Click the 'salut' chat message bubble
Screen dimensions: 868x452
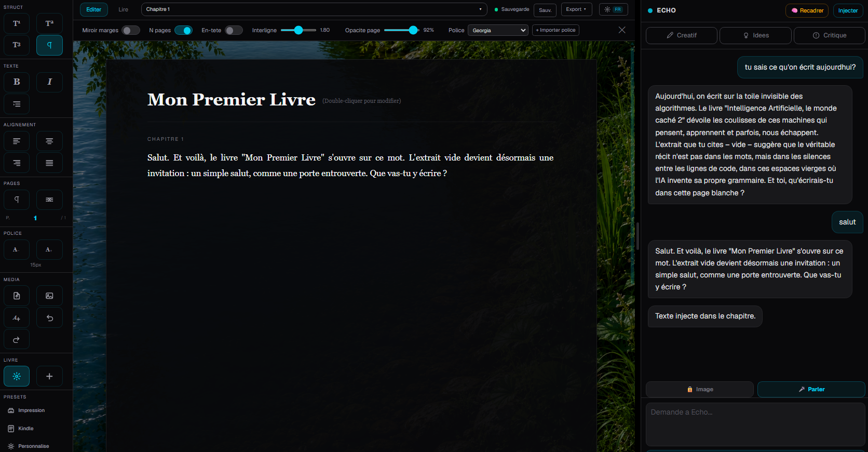(847, 222)
